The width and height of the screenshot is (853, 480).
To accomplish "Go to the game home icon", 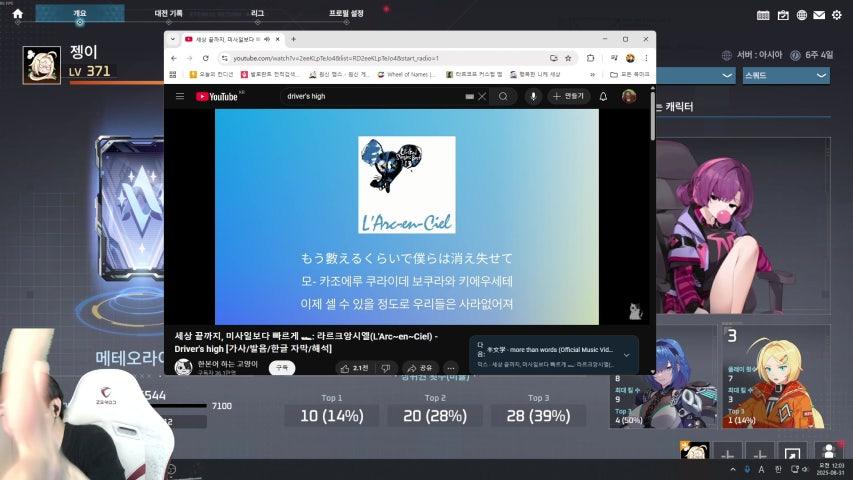I will click(17, 14).
